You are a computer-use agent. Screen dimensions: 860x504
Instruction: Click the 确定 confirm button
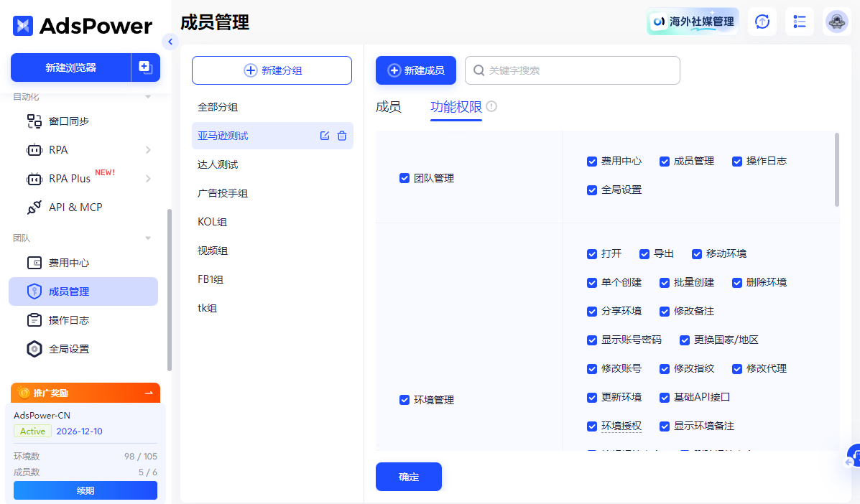coord(408,477)
